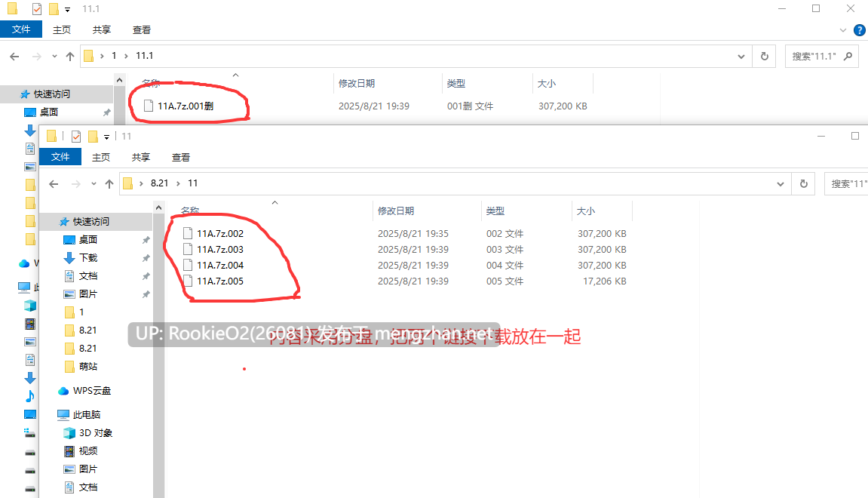Screen dimensions: 868x498
Task: Open 查看 tab in the 11.1 window
Action: click(141, 30)
